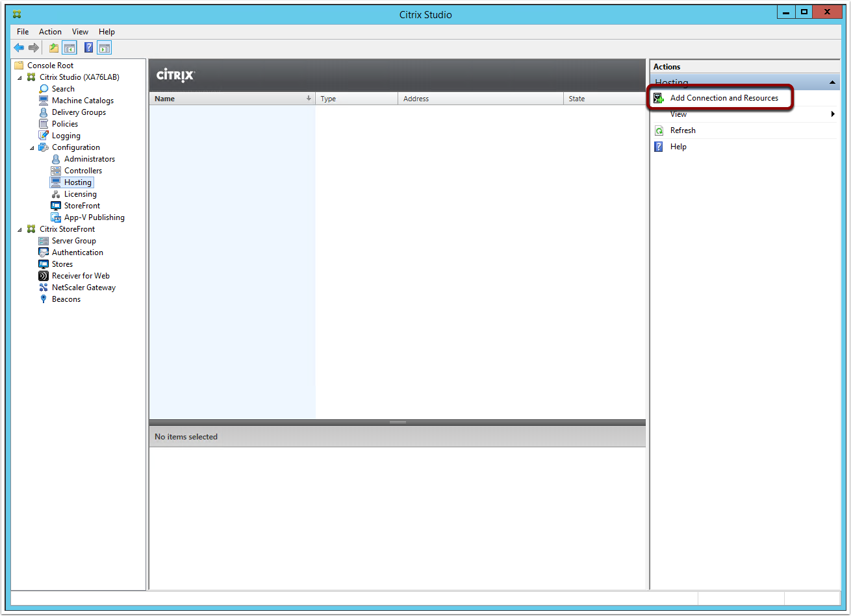Select NetScaler Gateway in the tree
Screen dimensions: 851x616
84,288
